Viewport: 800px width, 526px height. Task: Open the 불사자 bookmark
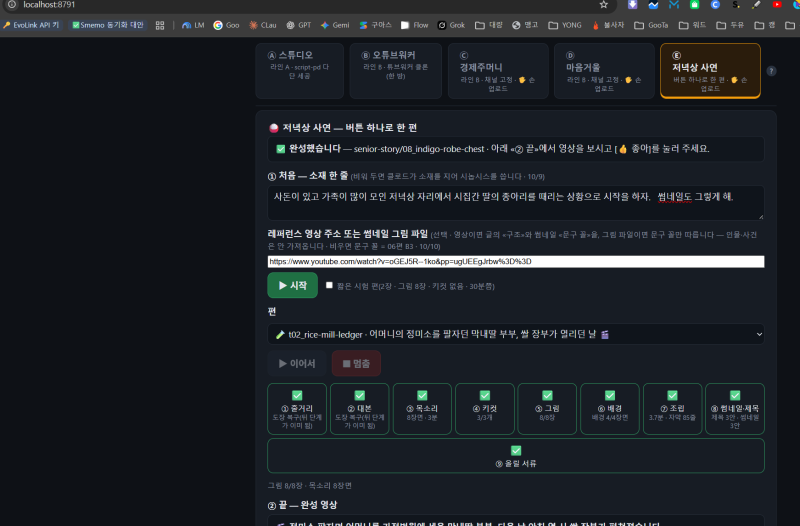pos(608,25)
